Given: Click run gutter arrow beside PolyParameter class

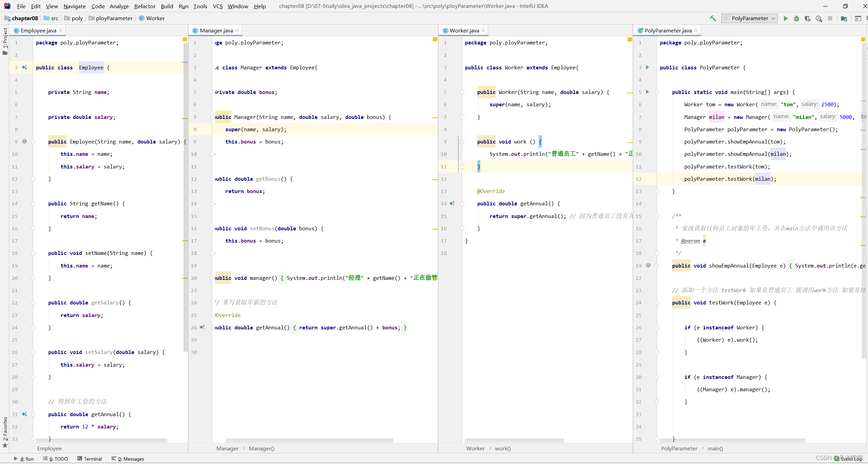Looking at the screenshot, I should [x=647, y=67].
